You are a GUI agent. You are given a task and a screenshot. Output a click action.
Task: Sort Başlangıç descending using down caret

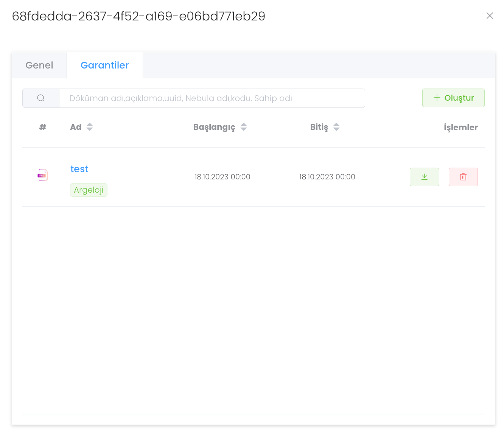(x=244, y=129)
